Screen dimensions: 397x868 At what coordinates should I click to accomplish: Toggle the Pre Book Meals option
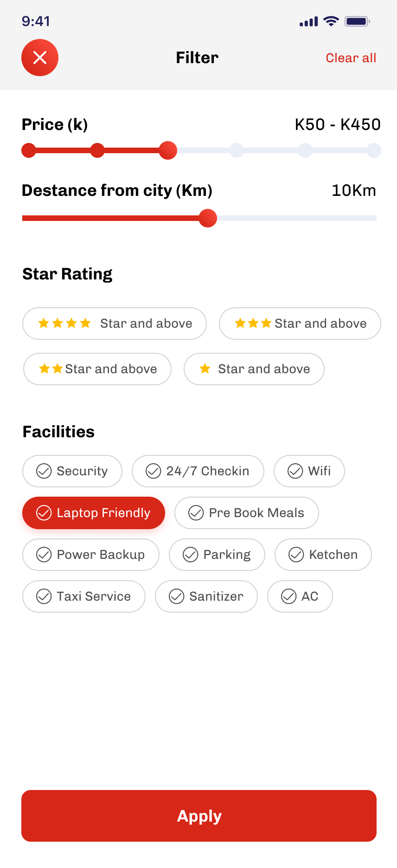(246, 513)
